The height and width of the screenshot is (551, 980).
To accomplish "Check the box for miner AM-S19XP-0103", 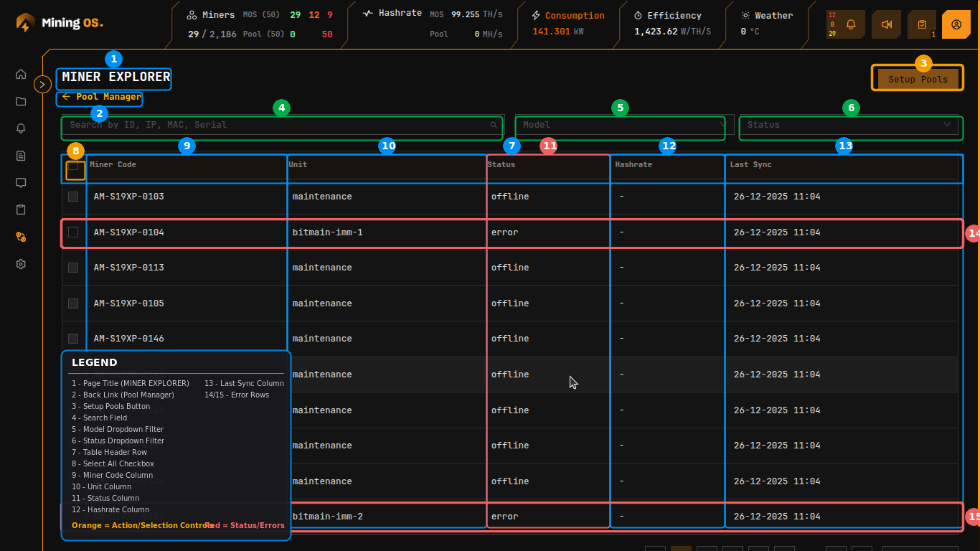I will pos(75,196).
